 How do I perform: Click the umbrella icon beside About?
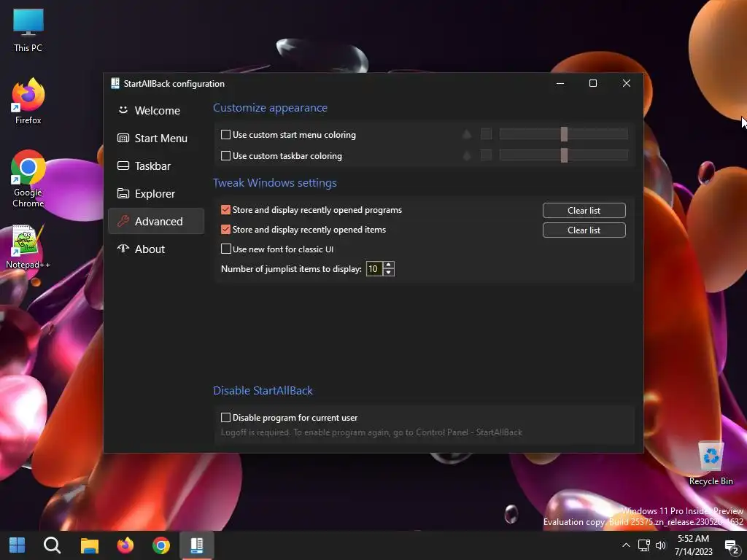(x=123, y=248)
